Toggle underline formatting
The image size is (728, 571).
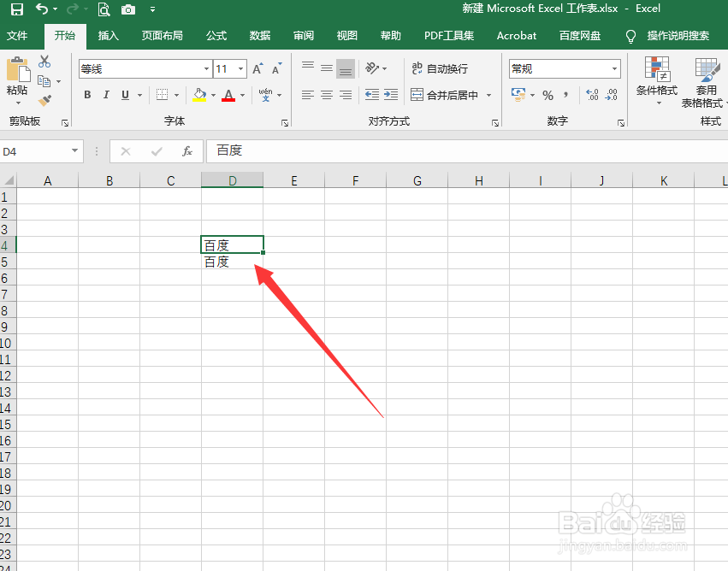click(125, 95)
